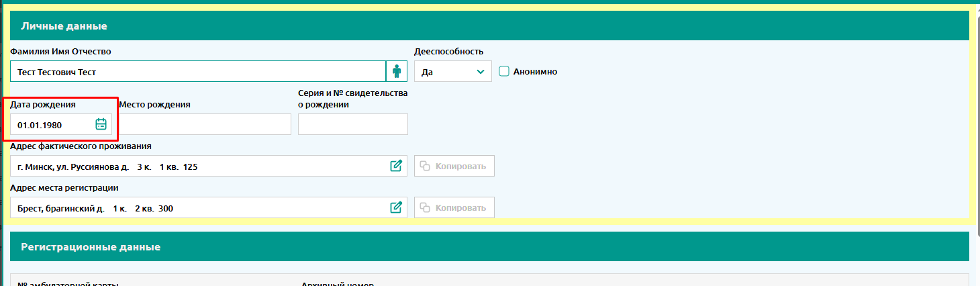Click the chevron arrow in Дееспособность combo box
980x286 pixels.
coord(480,72)
